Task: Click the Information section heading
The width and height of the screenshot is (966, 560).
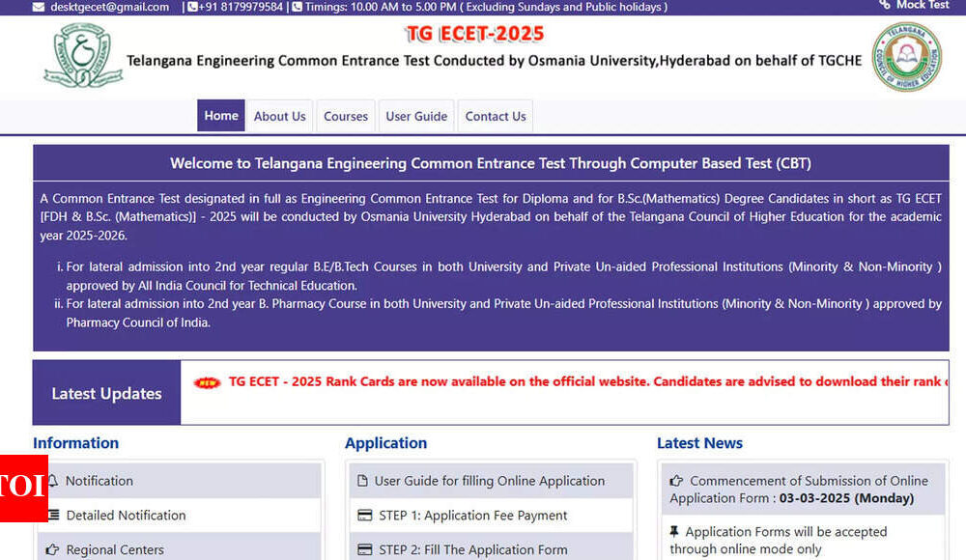Action: [x=75, y=443]
